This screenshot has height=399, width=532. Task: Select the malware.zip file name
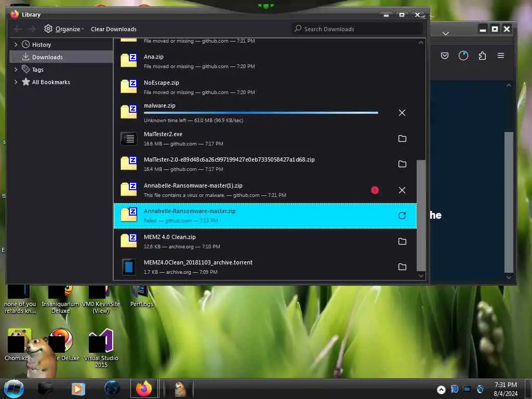(159, 105)
